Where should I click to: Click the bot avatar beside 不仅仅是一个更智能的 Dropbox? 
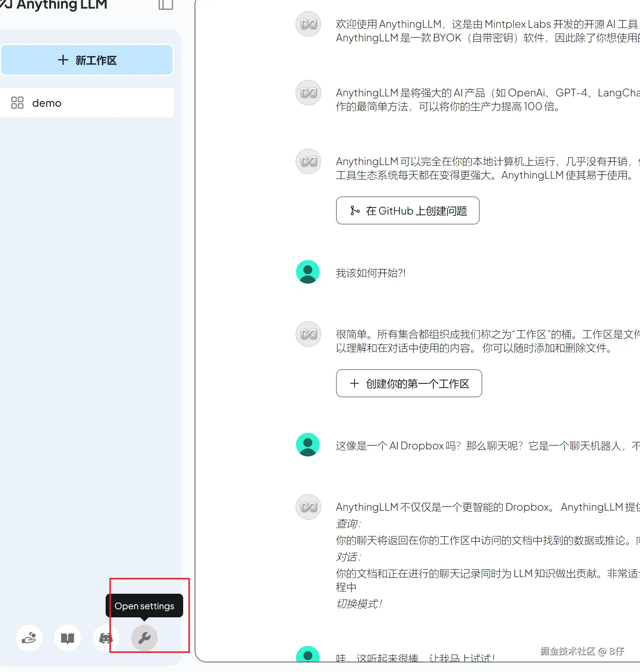(x=308, y=507)
